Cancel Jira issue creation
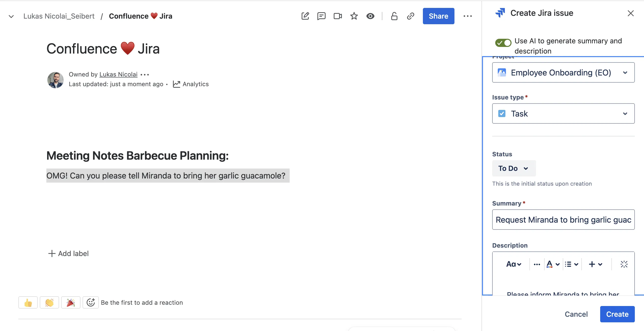This screenshot has height=331, width=644. [576, 314]
